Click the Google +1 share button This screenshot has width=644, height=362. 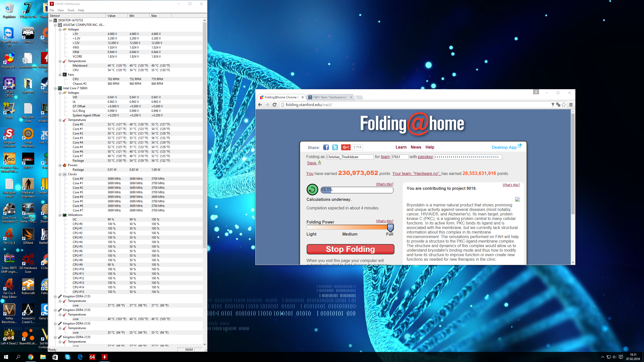click(346, 147)
